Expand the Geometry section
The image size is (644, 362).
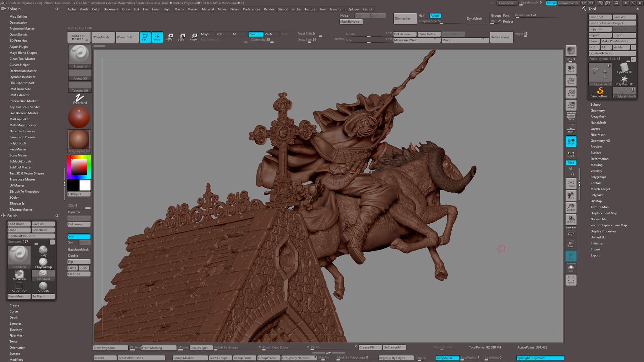(597, 111)
